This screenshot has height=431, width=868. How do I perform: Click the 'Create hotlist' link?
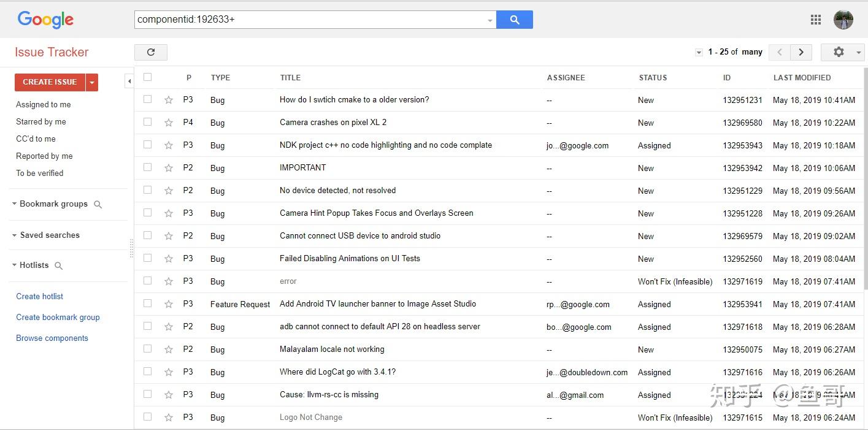pos(39,296)
